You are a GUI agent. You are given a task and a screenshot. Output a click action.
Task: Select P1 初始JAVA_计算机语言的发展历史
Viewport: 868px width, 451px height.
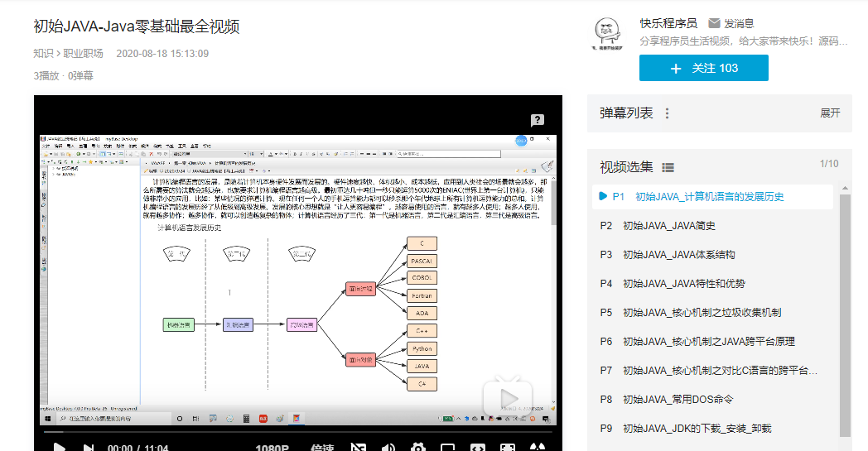point(712,196)
